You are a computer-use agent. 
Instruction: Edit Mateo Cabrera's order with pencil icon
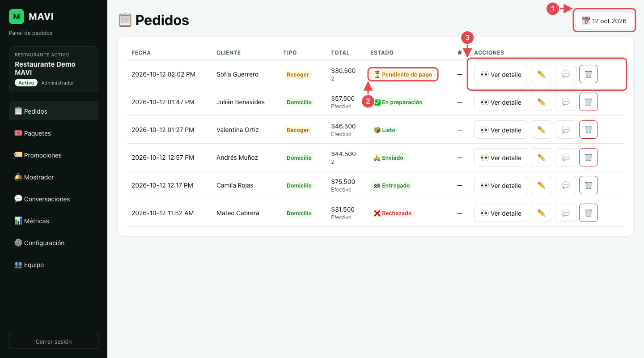coord(542,213)
